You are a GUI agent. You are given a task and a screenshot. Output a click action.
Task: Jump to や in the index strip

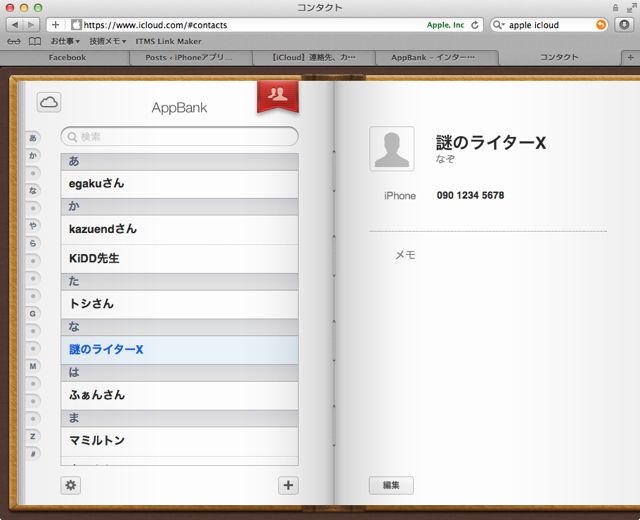point(33,226)
